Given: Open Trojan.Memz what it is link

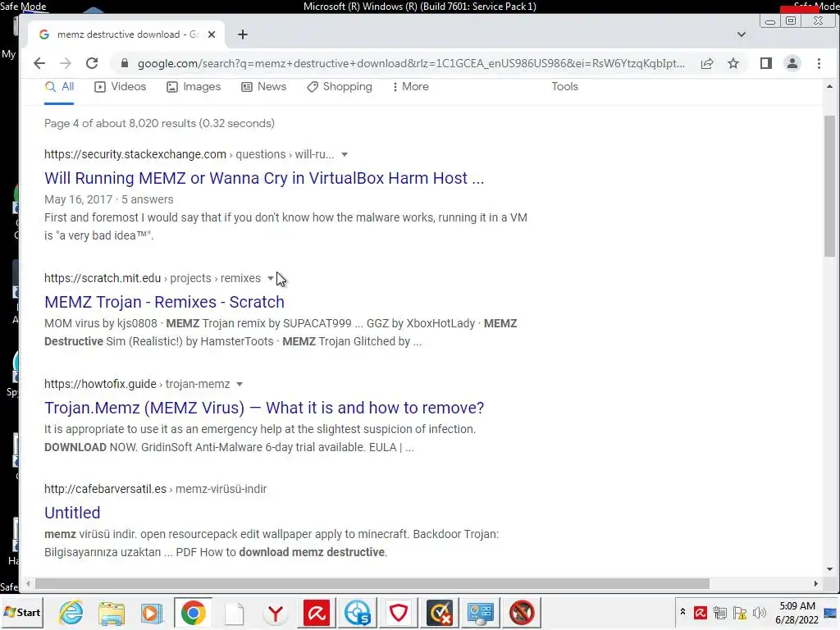Looking at the screenshot, I should [264, 408].
